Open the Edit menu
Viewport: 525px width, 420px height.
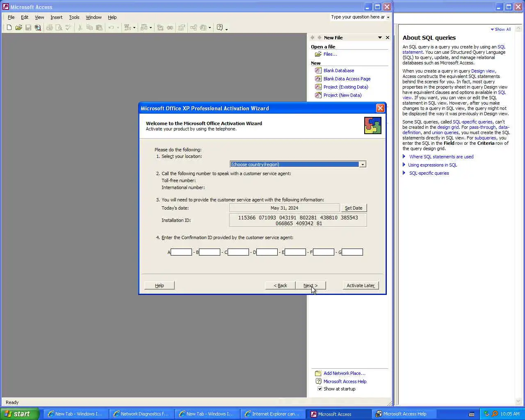[25, 17]
